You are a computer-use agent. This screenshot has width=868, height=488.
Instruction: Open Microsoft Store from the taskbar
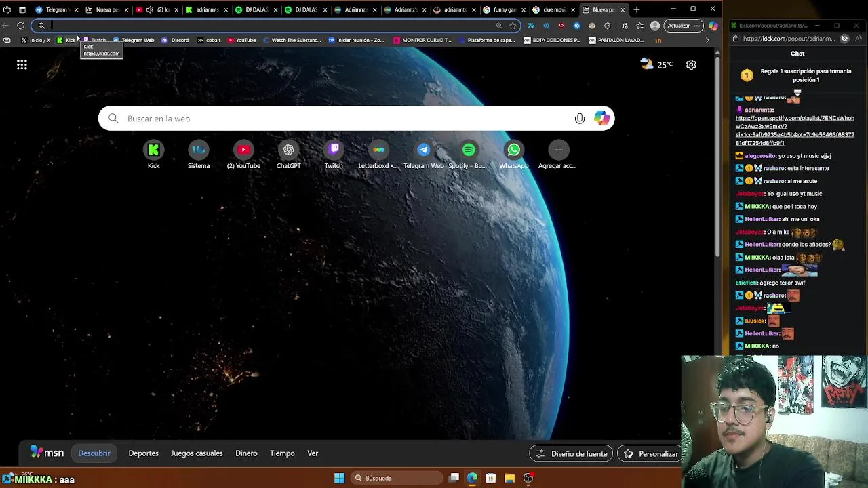(491, 478)
